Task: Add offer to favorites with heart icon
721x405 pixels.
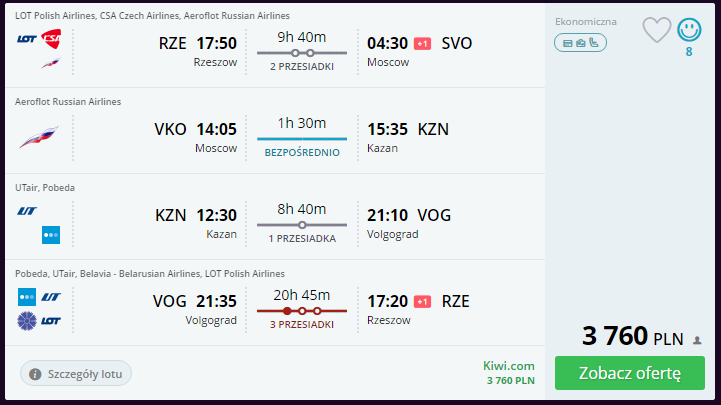Action: tap(657, 30)
